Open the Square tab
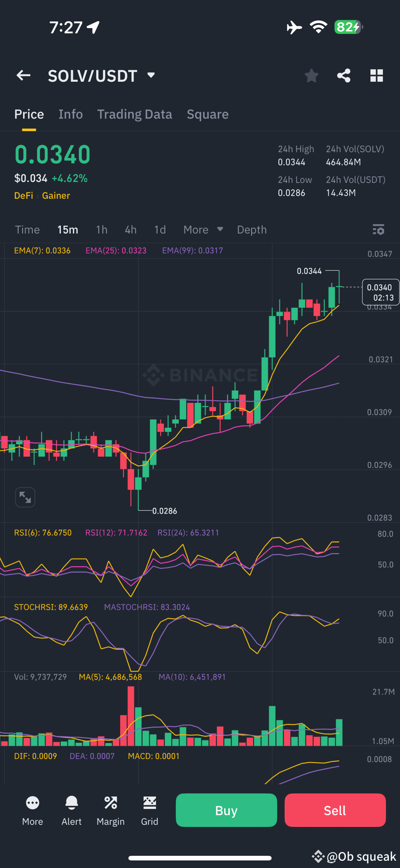 click(208, 114)
